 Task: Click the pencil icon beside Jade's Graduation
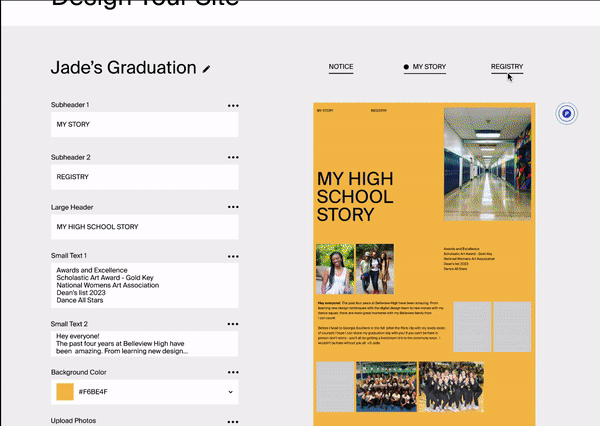point(206,69)
